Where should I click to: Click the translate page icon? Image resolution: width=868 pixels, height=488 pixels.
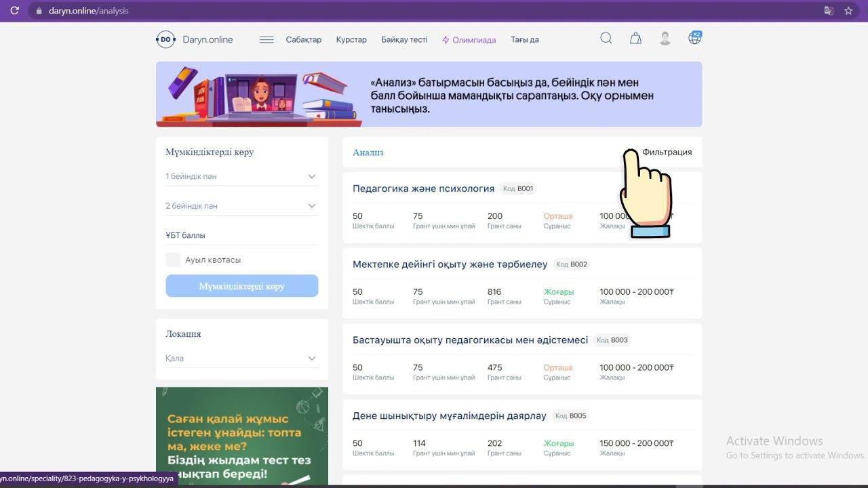(828, 11)
